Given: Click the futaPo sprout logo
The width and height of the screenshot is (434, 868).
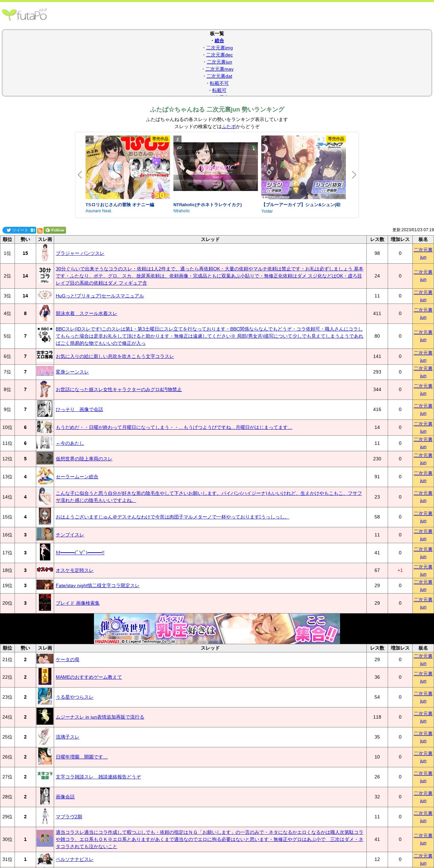Looking at the screenshot, I should (x=24, y=15).
